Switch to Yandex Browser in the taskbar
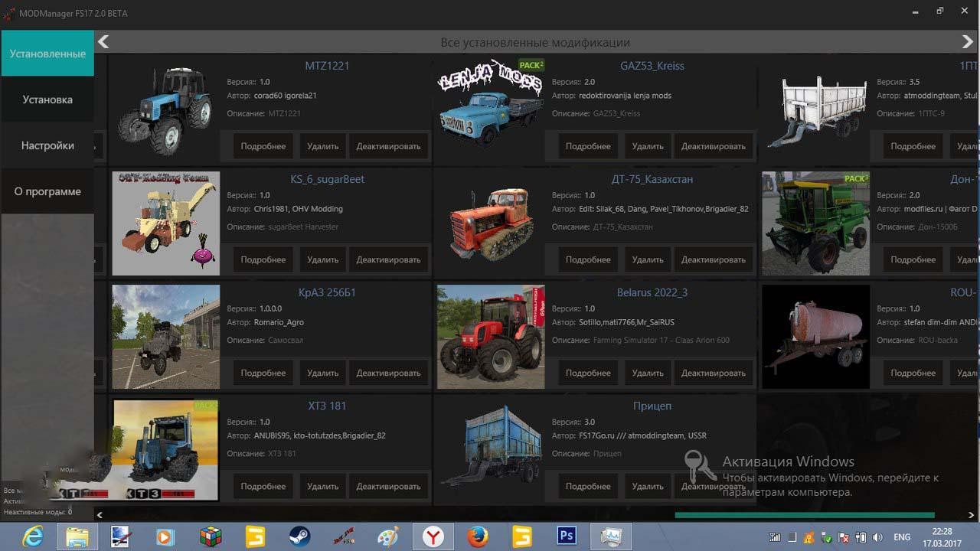This screenshot has width=980, height=551. coord(433,536)
